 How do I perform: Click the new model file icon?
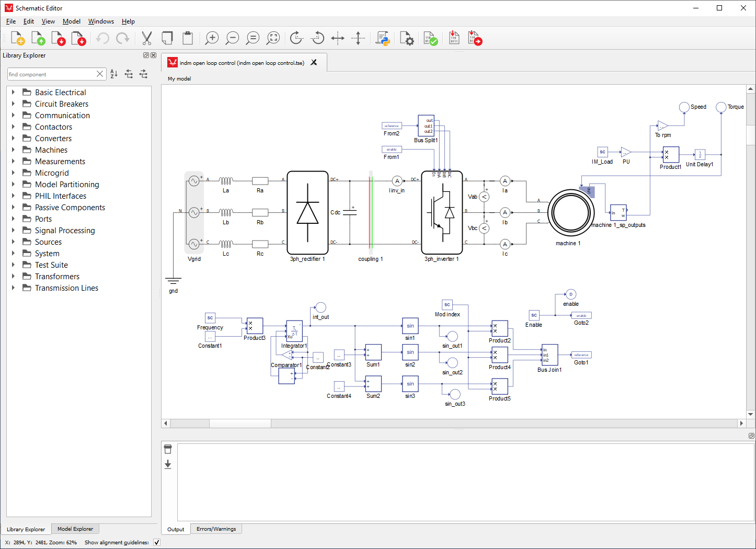pyautogui.click(x=17, y=38)
